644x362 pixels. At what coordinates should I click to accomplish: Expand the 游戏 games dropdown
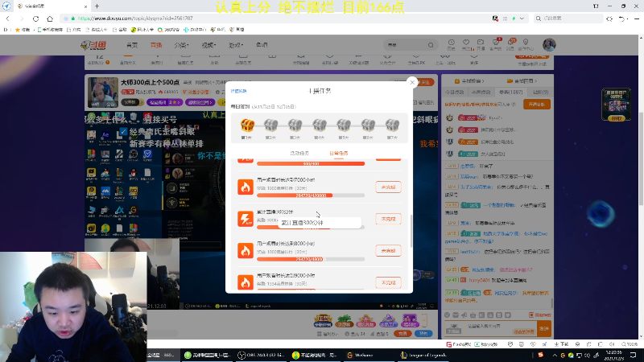click(x=236, y=45)
